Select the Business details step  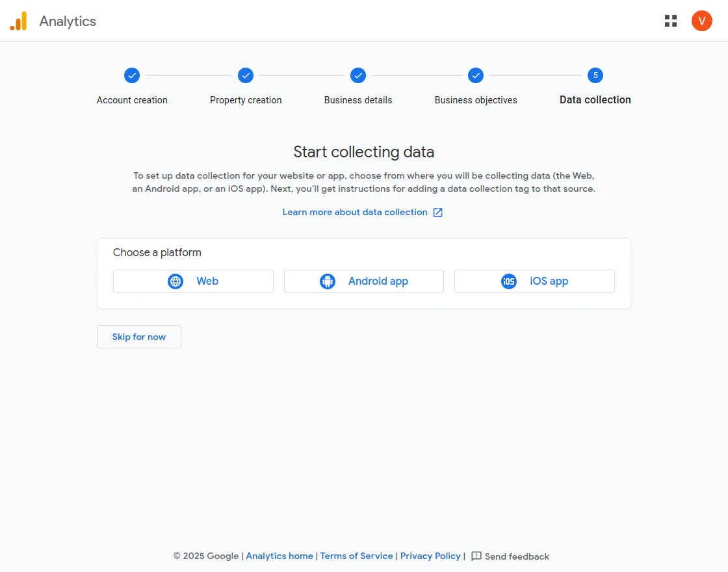358,75
